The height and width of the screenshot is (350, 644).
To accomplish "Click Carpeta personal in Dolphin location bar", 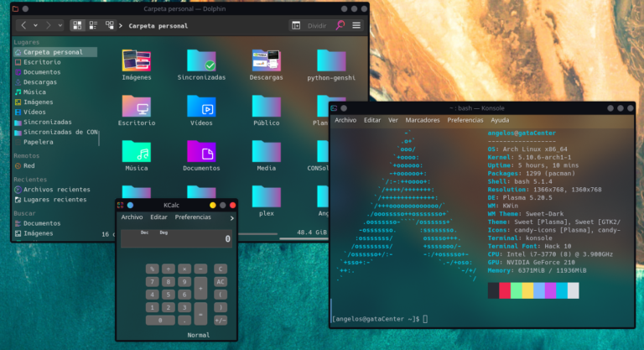I will coord(158,26).
